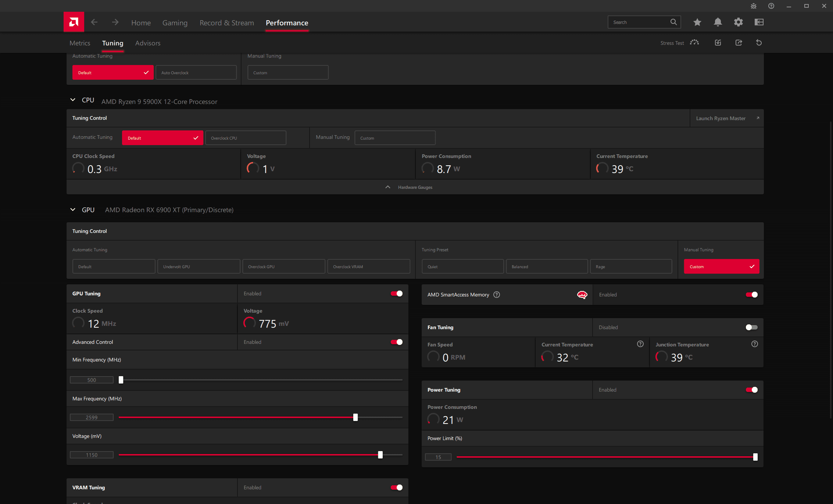Select CPU Automatic Tuning Default

pos(162,138)
